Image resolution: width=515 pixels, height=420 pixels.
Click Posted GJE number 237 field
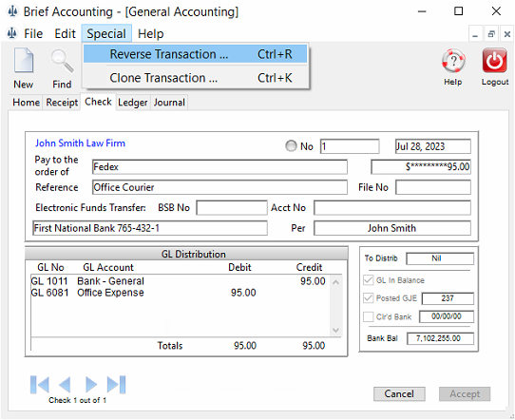(x=448, y=298)
